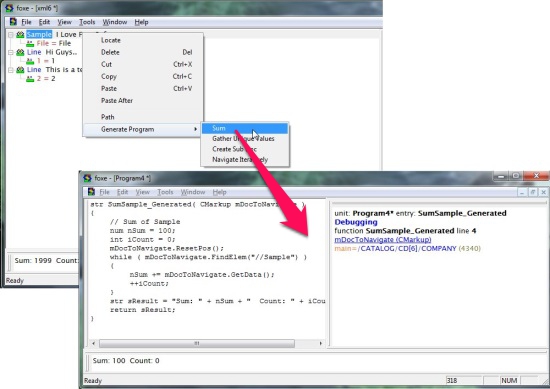This screenshot has height=389, width=550.
Task: Click the right arrow of code scrollbar
Action: click(321, 343)
